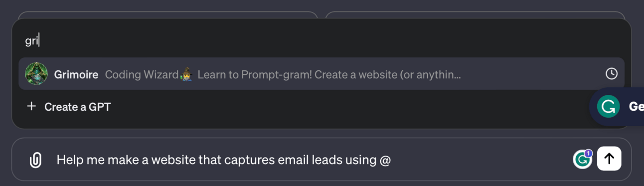
Task: Send the message with the up arrow button
Action: point(609,159)
